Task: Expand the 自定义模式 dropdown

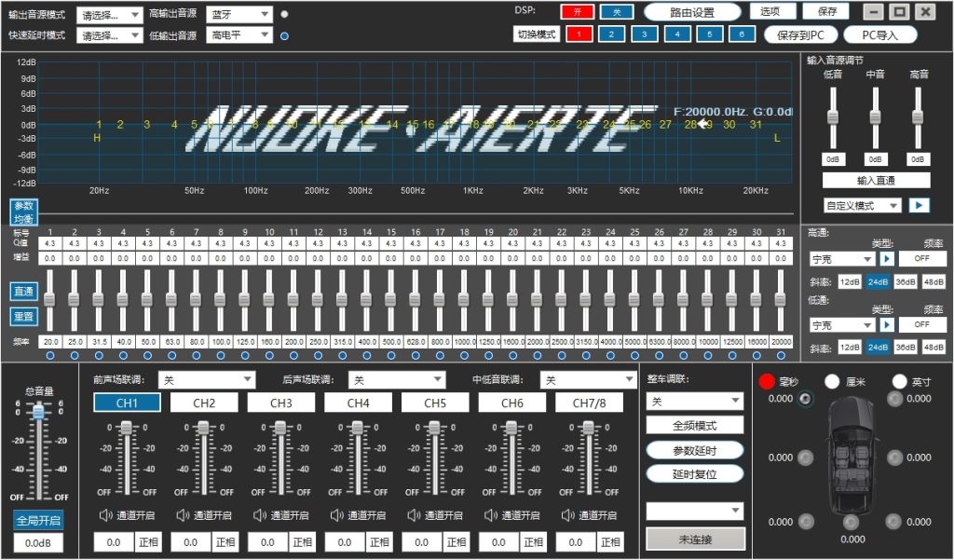Action: coord(862,205)
